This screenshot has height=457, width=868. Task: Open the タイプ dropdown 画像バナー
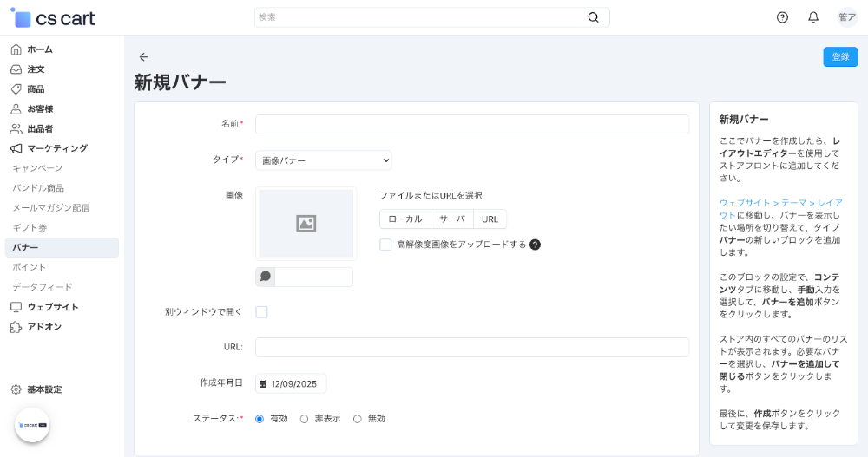[x=323, y=160]
